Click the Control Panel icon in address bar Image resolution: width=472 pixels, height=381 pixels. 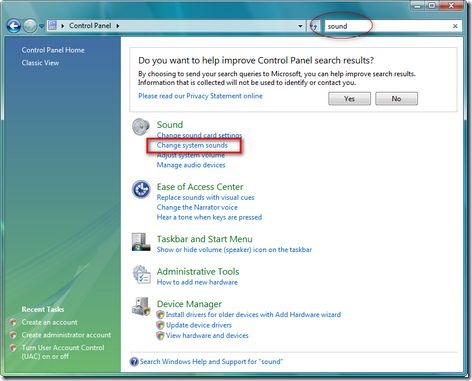tap(52, 25)
